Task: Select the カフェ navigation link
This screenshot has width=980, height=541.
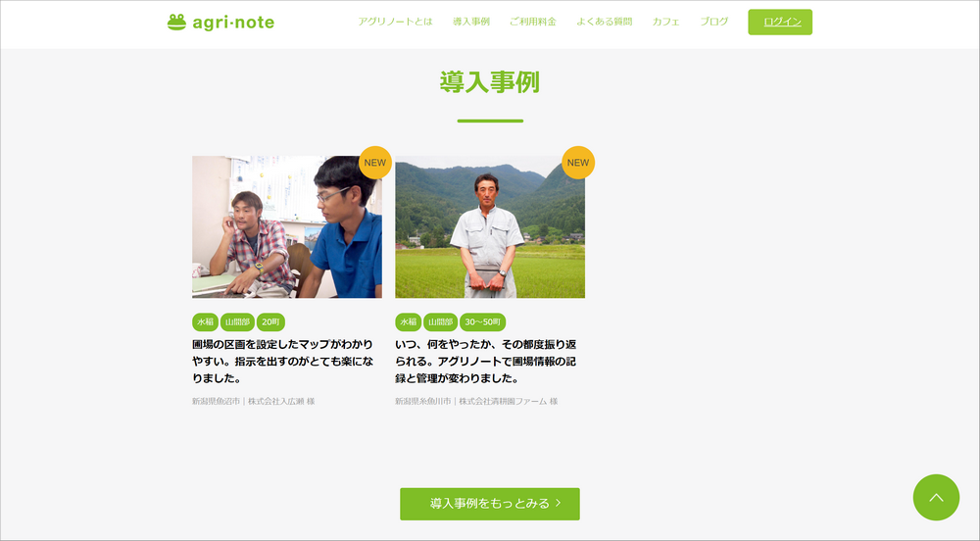Action: tap(665, 22)
